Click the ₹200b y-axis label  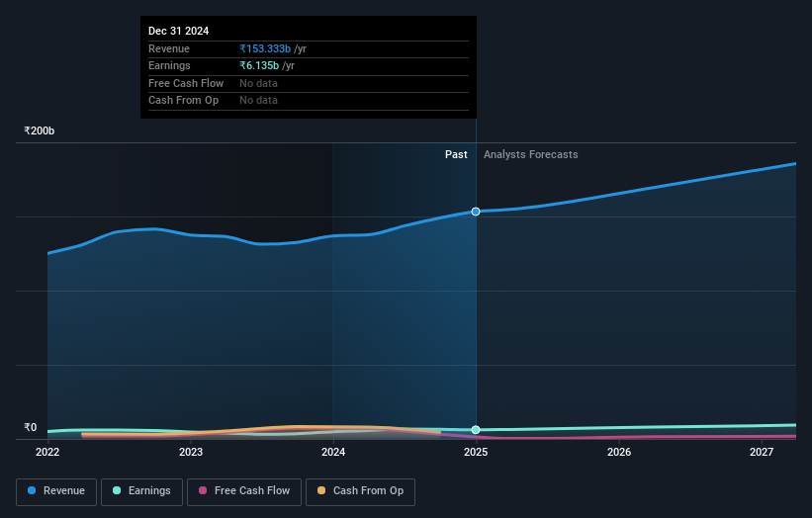click(x=39, y=130)
